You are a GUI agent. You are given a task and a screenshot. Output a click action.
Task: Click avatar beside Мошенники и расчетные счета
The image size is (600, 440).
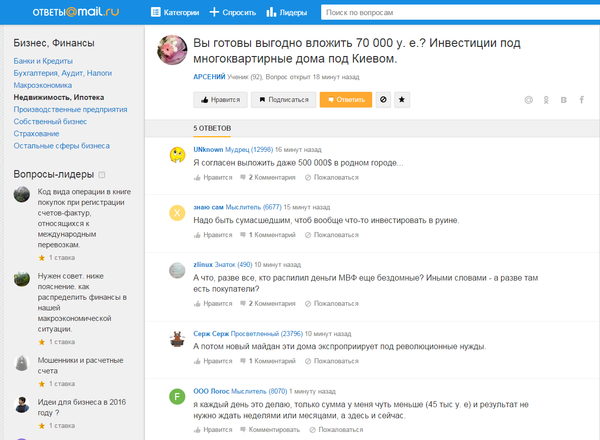point(22,363)
